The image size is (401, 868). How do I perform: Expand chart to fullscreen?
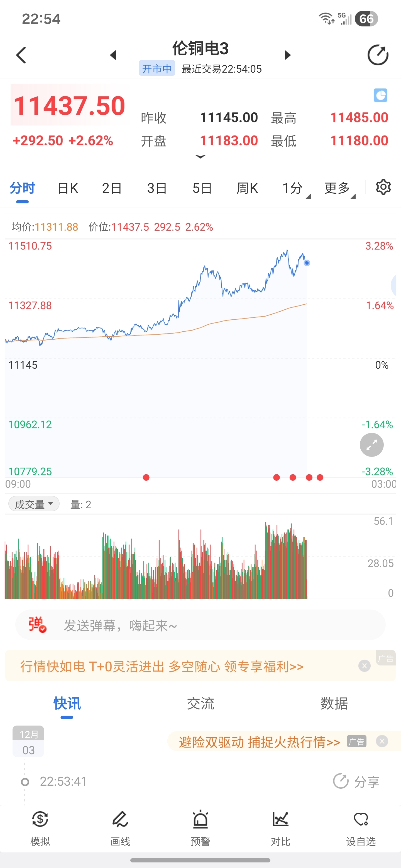(371, 445)
